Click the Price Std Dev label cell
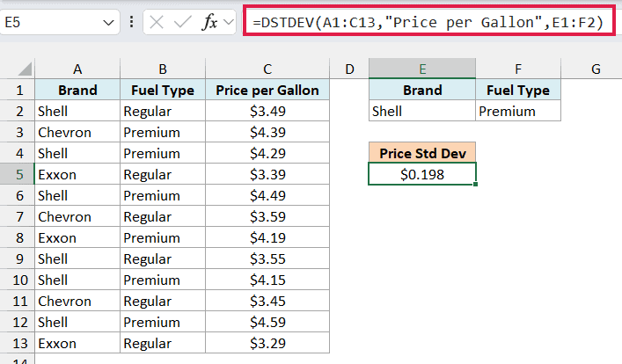 tap(422, 153)
